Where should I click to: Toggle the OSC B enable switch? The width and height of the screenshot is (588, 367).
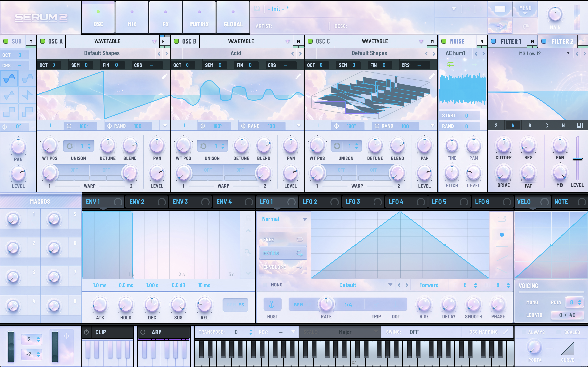coord(177,41)
